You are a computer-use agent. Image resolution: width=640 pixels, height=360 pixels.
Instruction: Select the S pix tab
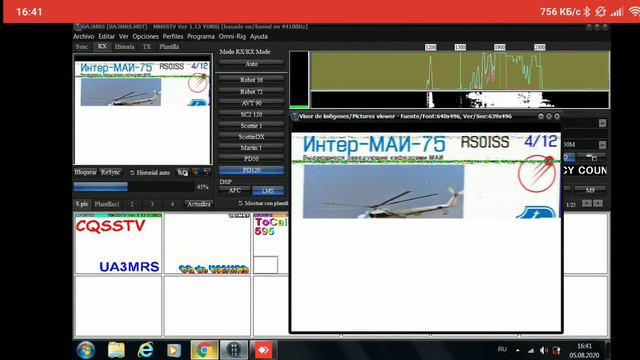coord(82,203)
